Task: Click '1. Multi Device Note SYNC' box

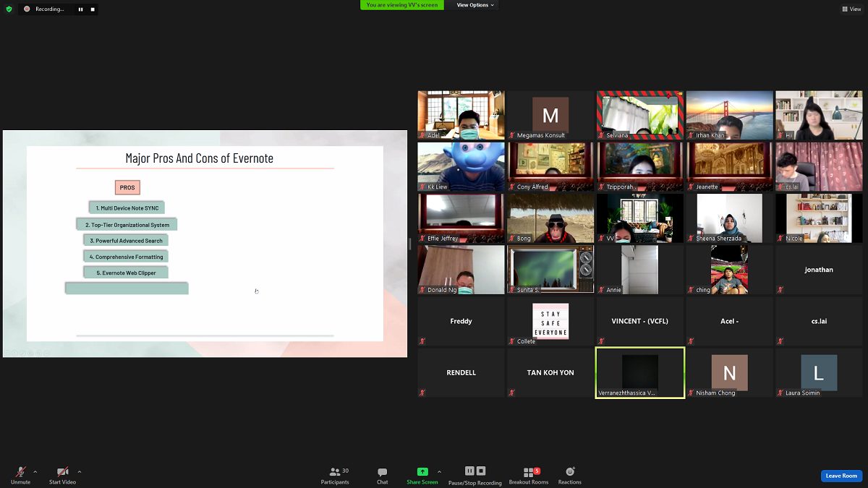Action: click(x=127, y=208)
